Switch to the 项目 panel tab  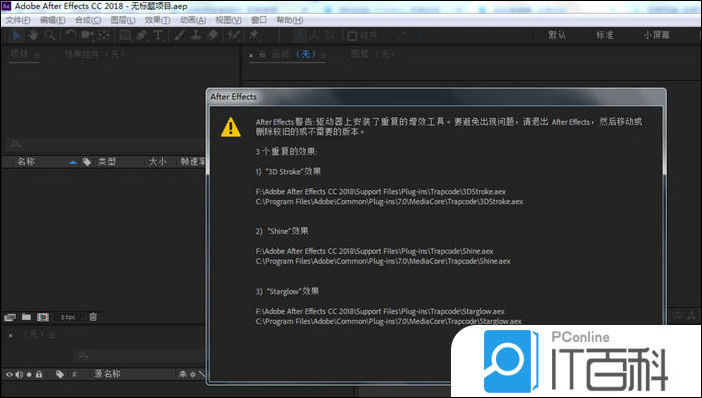pyautogui.click(x=19, y=55)
